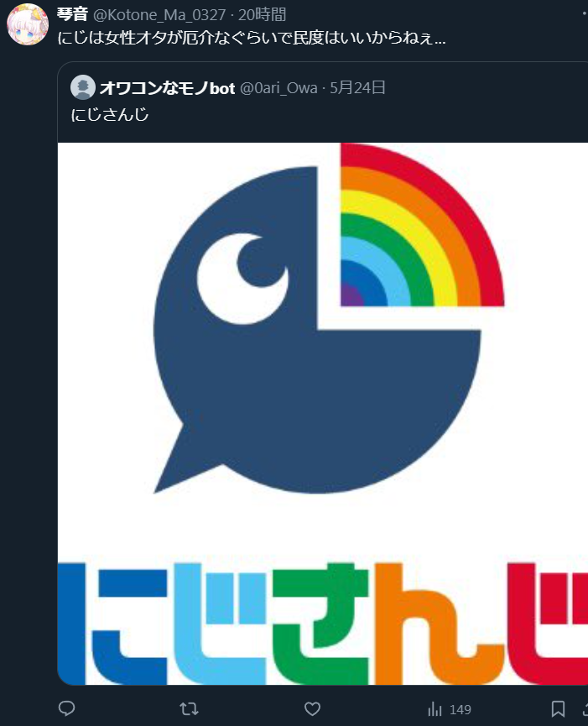588x726 pixels.
Task: Click the main tweet text about 女性オタ
Action: [251, 38]
